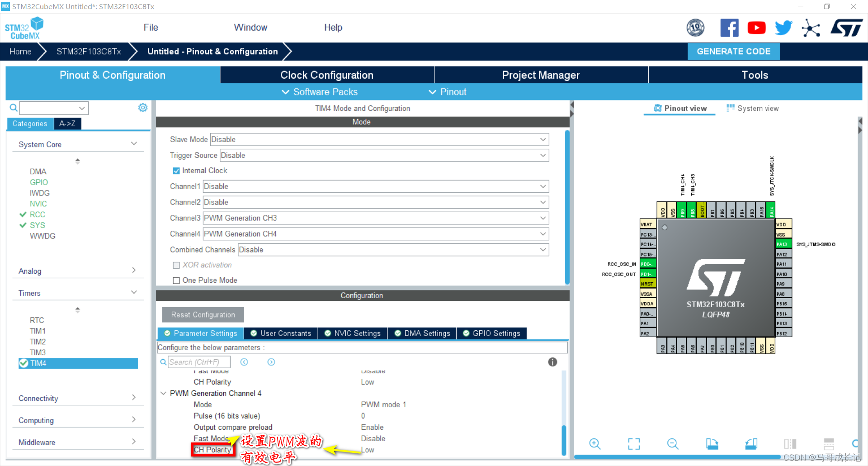Switch to Clock Configuration tab
The width and height of the screenshot is (868, 466).
(327, 75)
